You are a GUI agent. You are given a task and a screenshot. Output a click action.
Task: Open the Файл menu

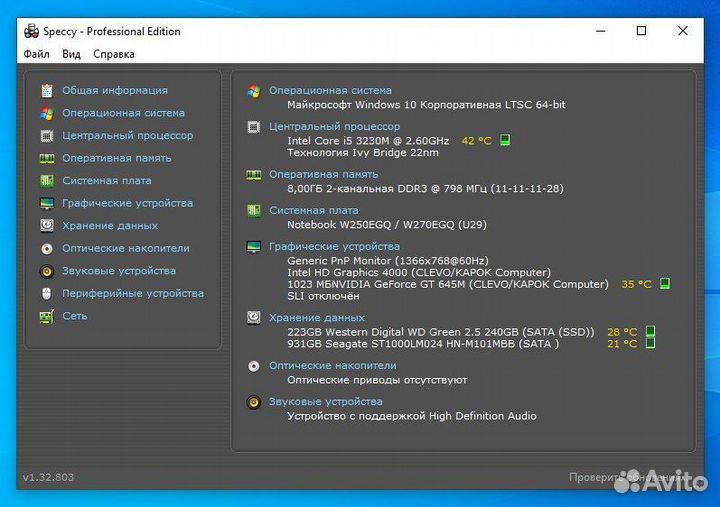coord(36,54)
